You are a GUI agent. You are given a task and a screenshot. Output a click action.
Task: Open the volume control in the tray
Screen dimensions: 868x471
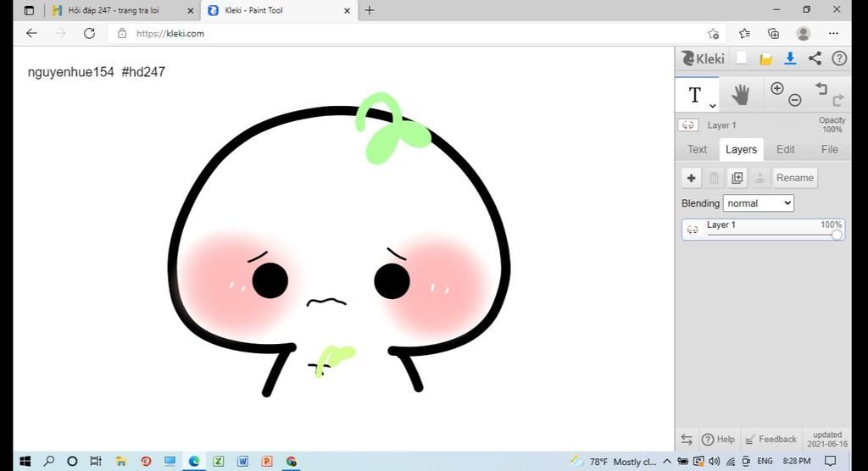click(x=714, y=461)
